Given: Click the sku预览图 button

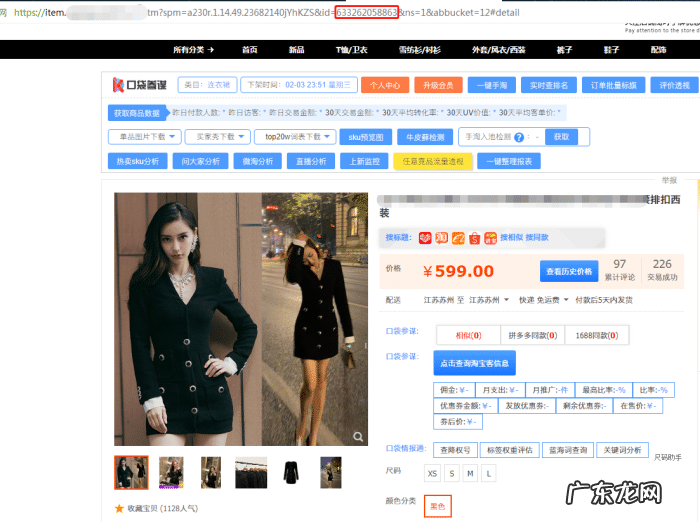Looking at the screenshot, I should click(366, 137).
